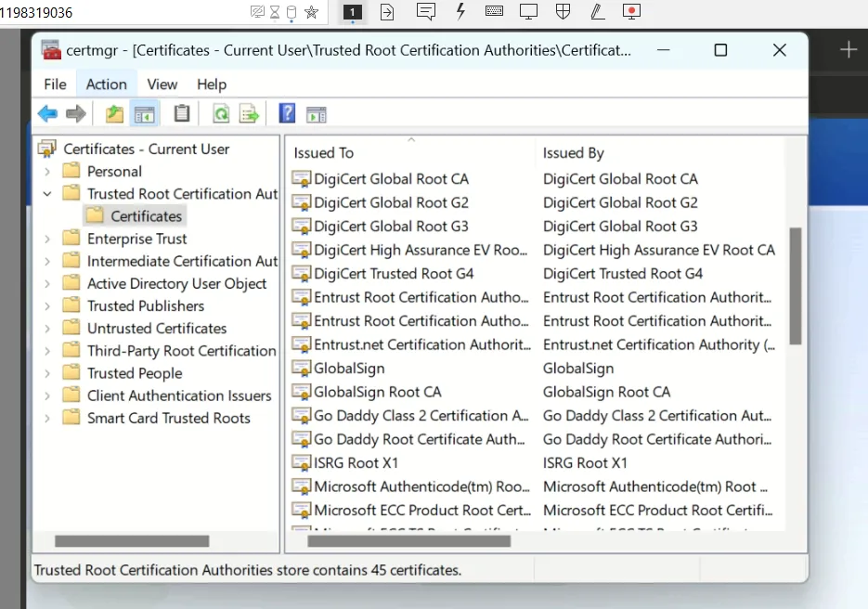Click the keyboard icon in top bar
Screen dimensions: 868x609
coord(494,12)
